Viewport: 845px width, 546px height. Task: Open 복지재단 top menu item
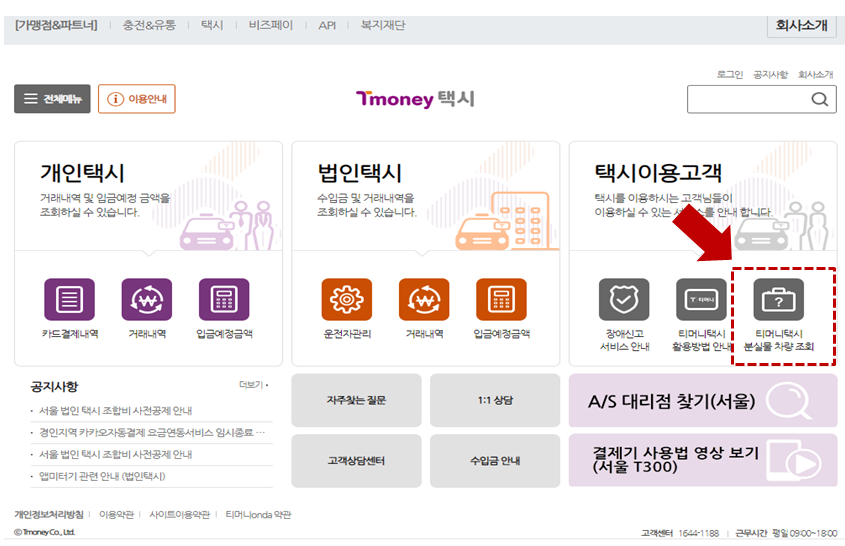tap(383, 25)
